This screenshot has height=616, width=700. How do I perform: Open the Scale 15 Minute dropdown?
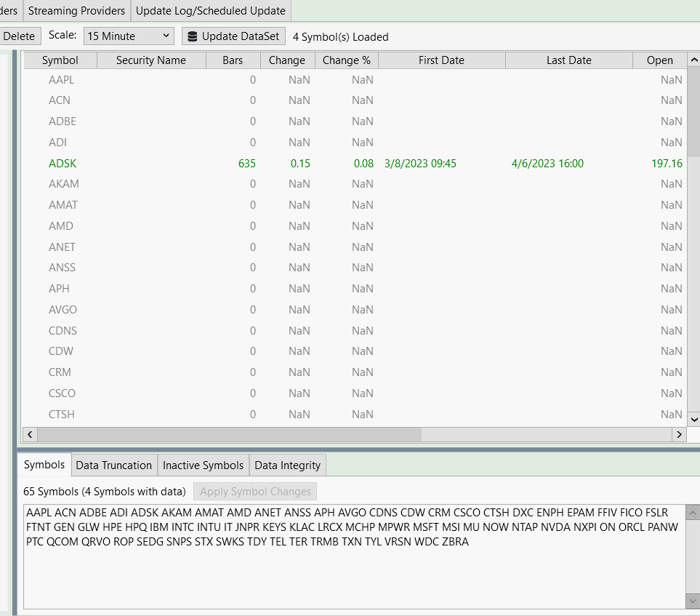[129, 36]
